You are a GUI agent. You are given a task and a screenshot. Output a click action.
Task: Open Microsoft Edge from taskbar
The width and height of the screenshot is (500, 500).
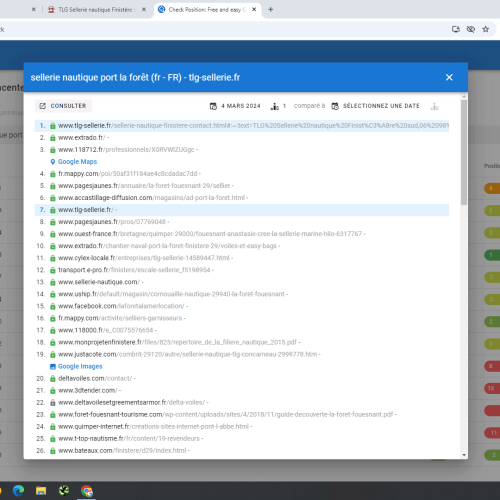click(x=18, y=491)
